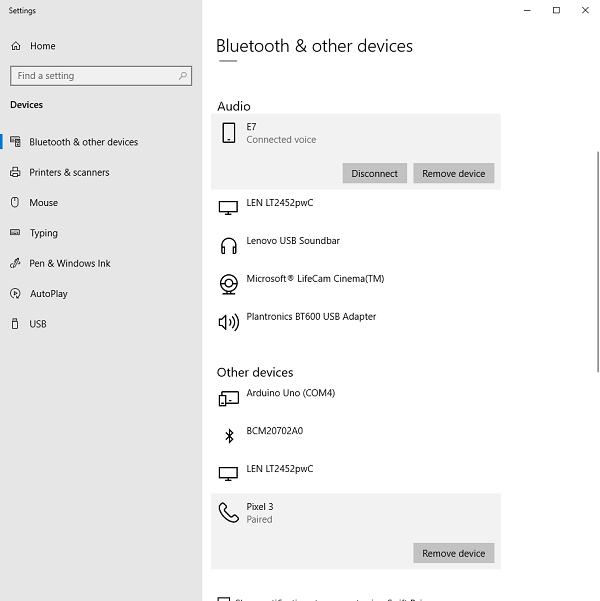The height and width of the screenshot is (601, 600).
Task: Click the Microsoft LifeCam Cinema webcam icon
Action: (x=228, y=284)
